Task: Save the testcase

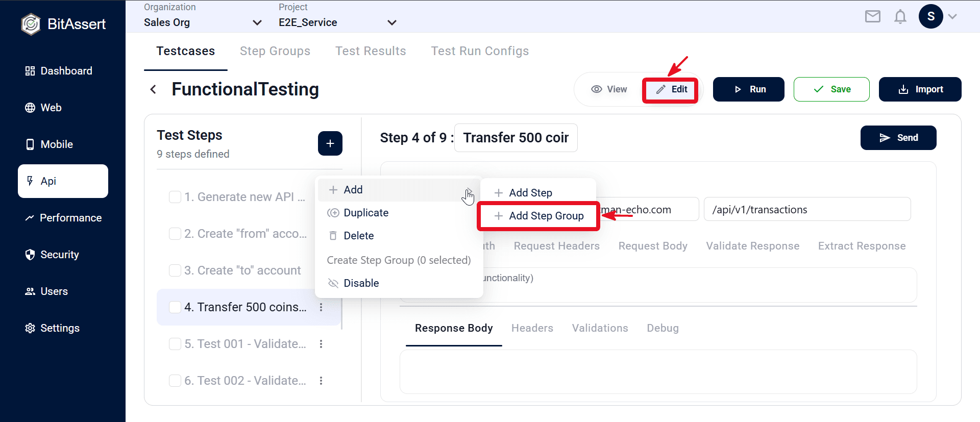Action: 831,89
